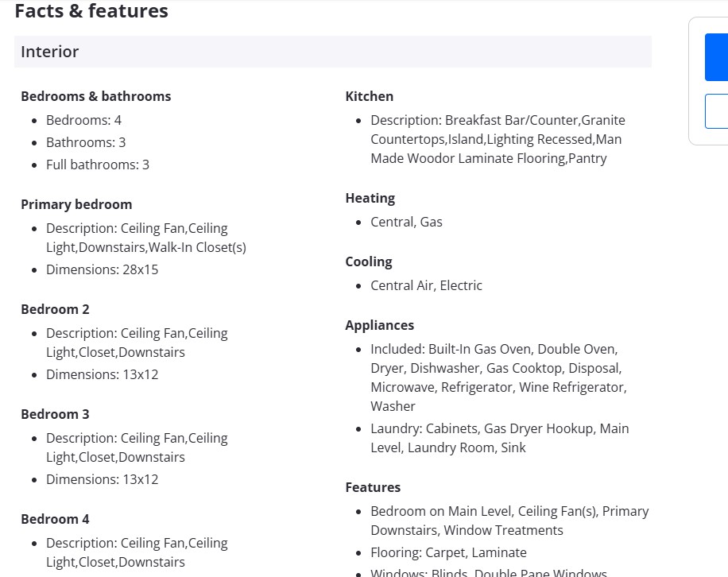This screenshot has height=577, width=728.
Task: Click the "Central Air, Electric" entry
Action: 426,285
